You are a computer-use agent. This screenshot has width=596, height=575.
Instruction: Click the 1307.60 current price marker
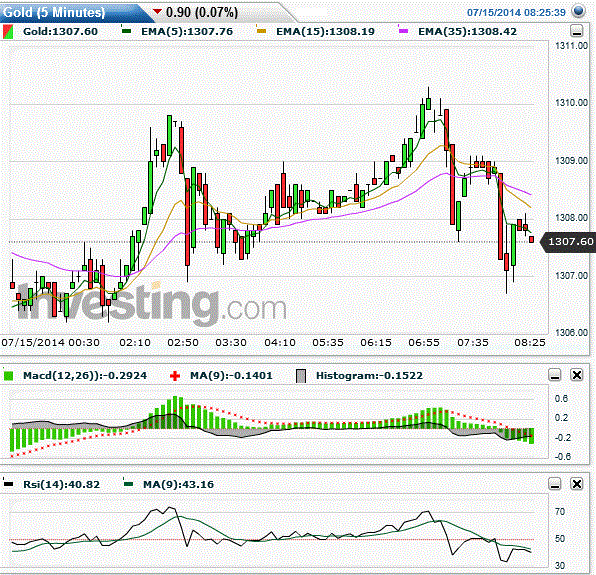tap(569, 242)
